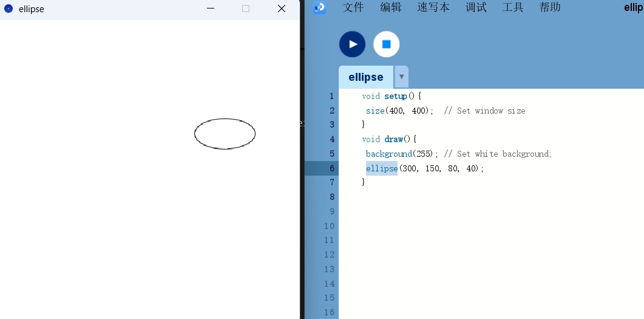Image resolution: width=644 pixels, height=319 pixels.
Task: Click line number 1 in the gutter
Action: (331, 96)
